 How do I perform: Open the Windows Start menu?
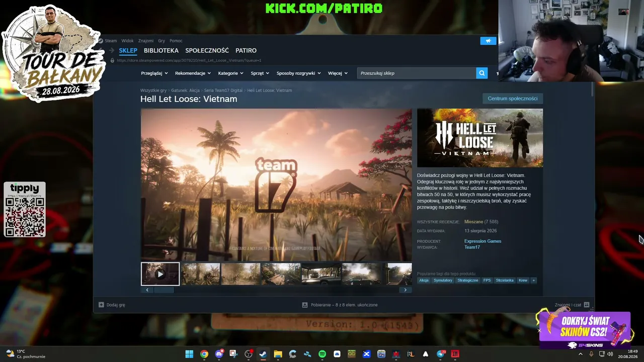pos(189,354)
